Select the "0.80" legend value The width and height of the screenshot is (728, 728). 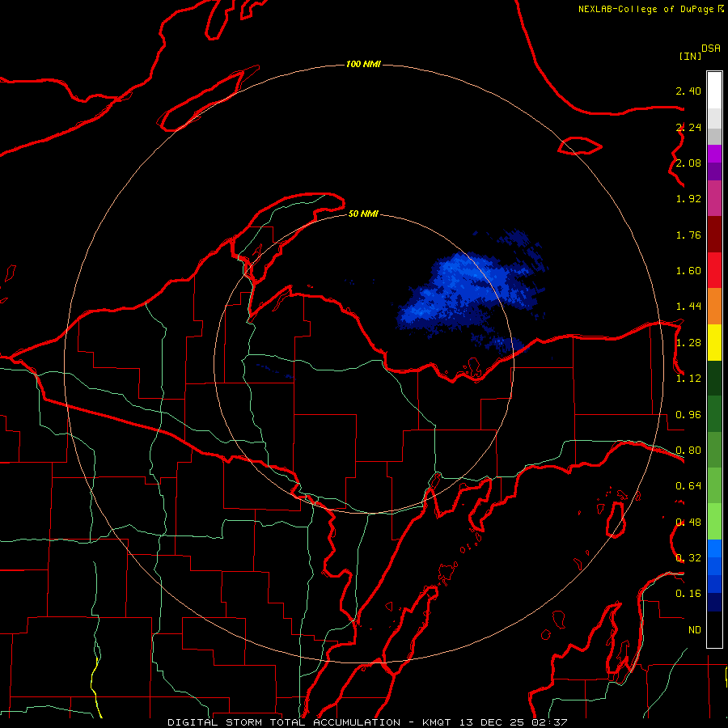tap(688, 451)
